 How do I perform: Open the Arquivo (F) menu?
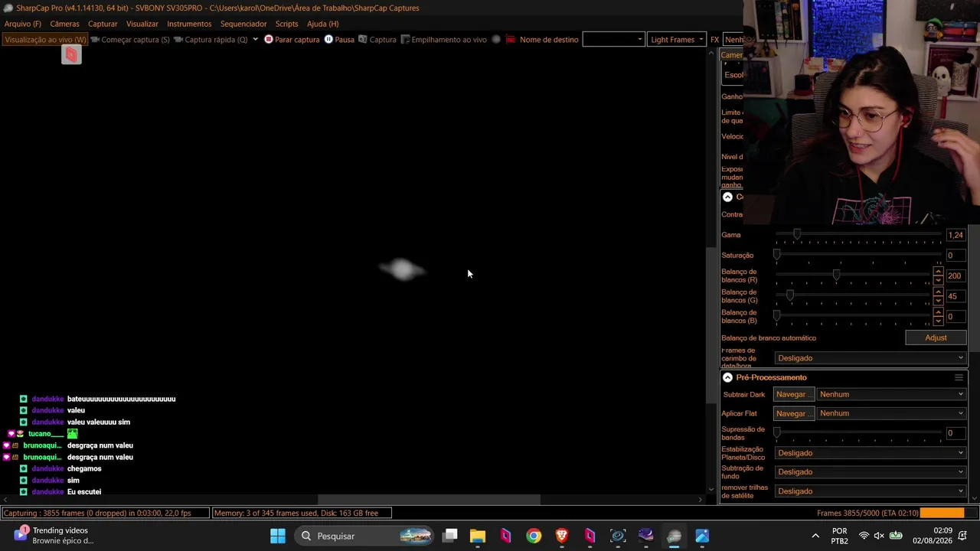[x=23, y=24]
